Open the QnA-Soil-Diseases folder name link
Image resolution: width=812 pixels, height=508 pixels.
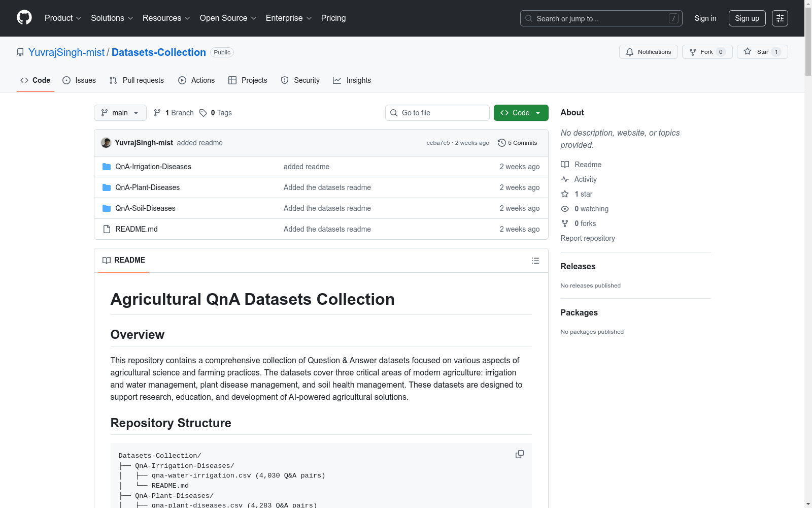(146, 208)
